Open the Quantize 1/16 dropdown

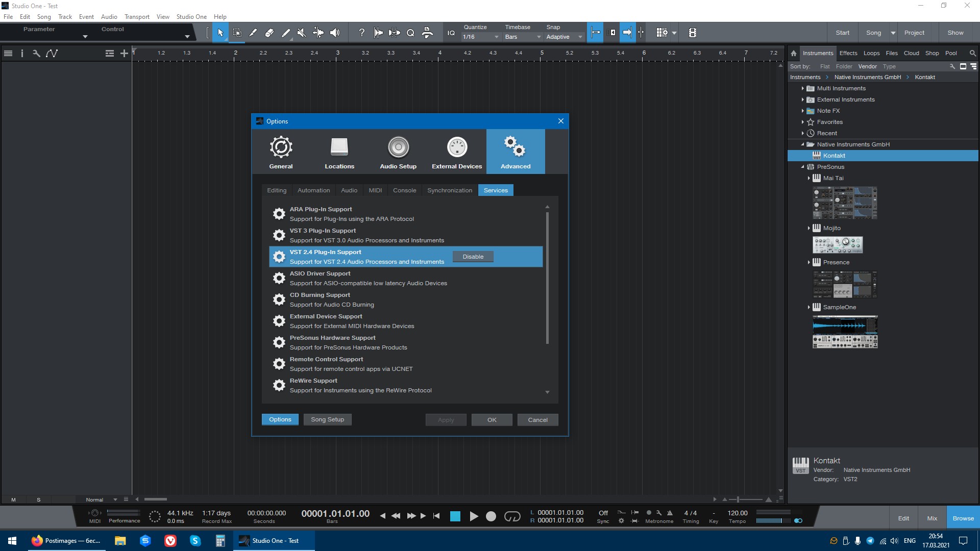tap(480, 37)
